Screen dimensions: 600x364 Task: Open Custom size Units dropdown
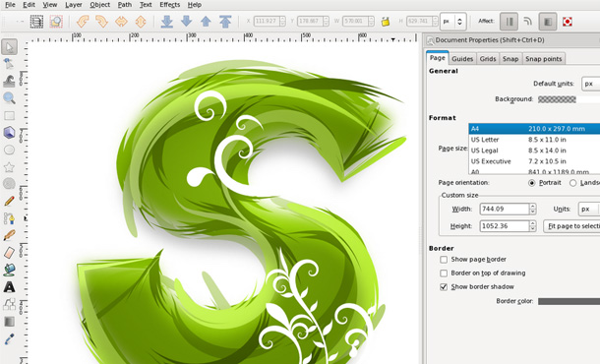pos(588,209)
